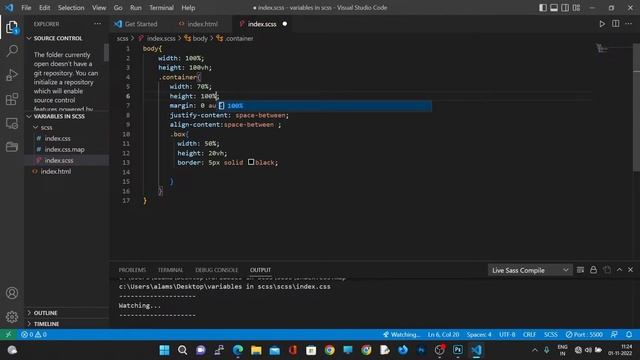Viewport: 640px width, 360px height.
Task: Open the Explorer view in activity bar
Action: [12, 27]
